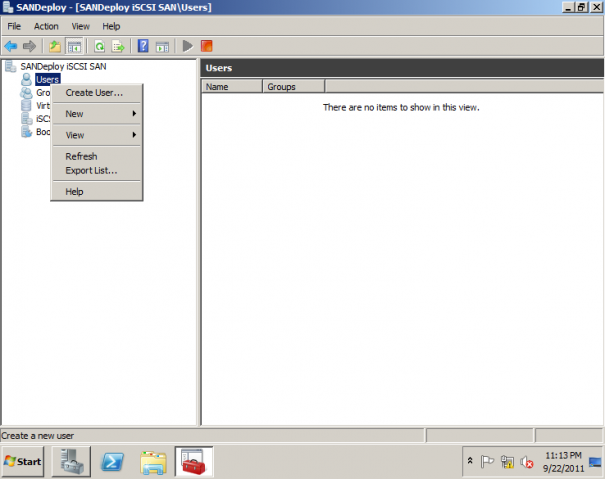This screenshot has width=605, height=479.
Task: Click the Up one level folder icon
Action: coord(55,46)
